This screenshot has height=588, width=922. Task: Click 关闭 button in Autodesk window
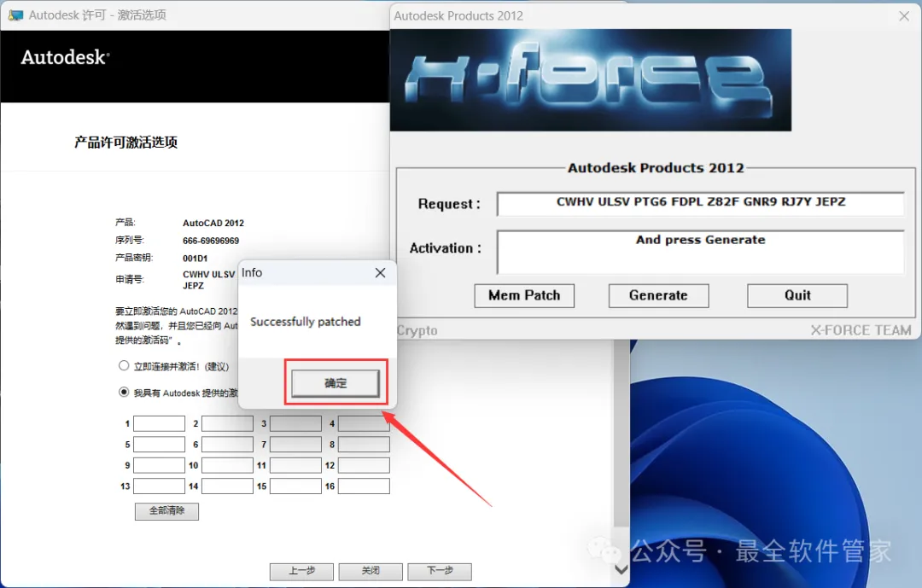pos(371,571)
